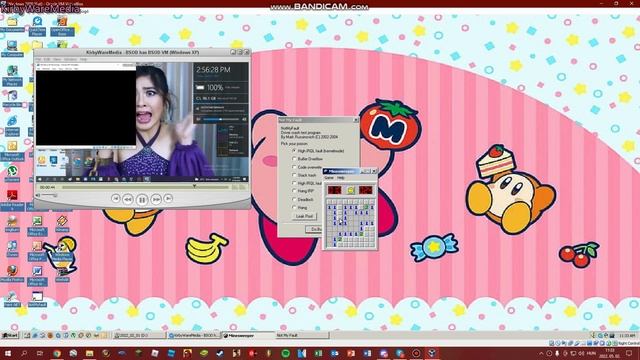The height and width of the screenshot is (360, 640).
Task: Open Microsoft Office PowerPoint desktop shortcut
Action: click(x=37, y=251)
